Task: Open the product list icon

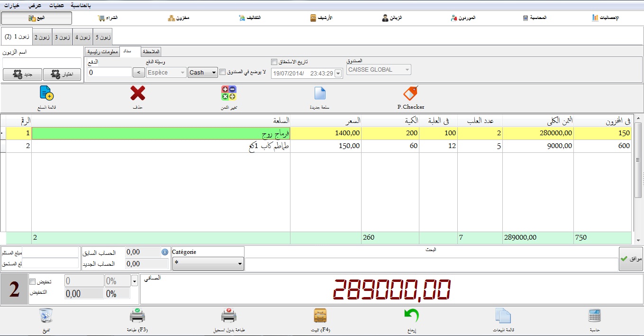Action: point(46,93)
